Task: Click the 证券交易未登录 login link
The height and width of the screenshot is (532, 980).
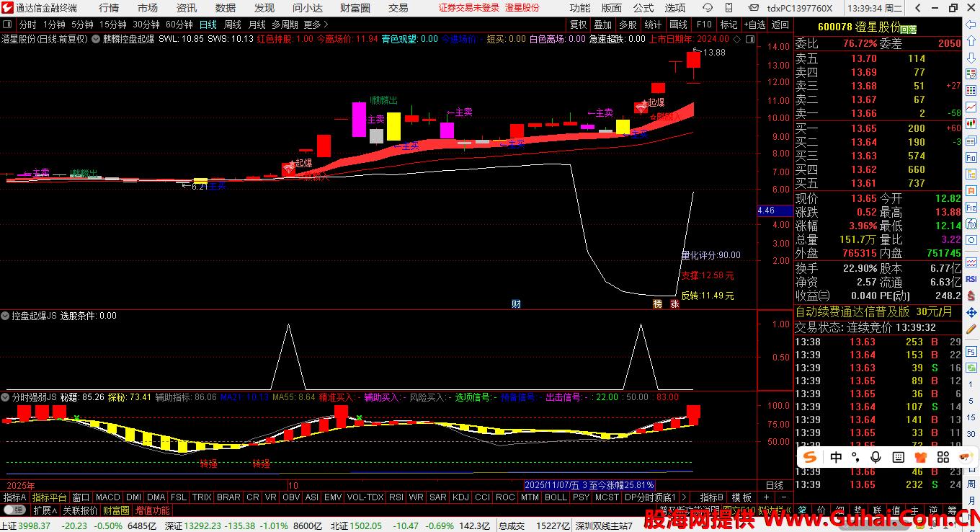Action: pyautogui.click(x=468, y=8)
